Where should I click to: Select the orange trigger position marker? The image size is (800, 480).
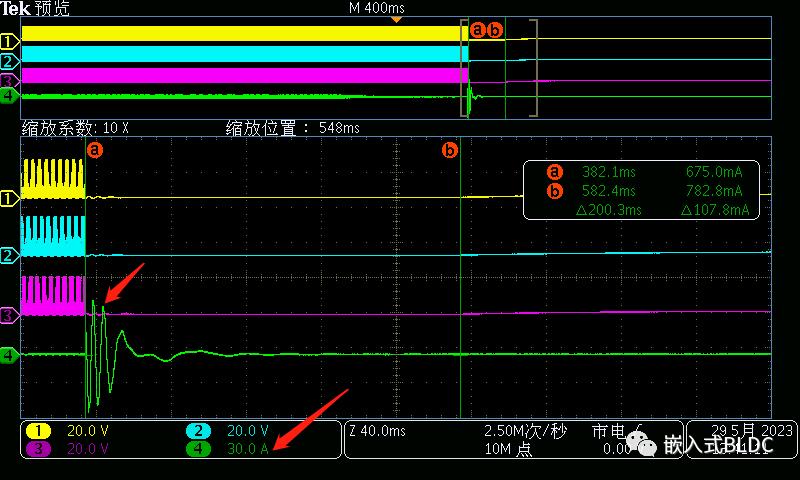[396, 20]
